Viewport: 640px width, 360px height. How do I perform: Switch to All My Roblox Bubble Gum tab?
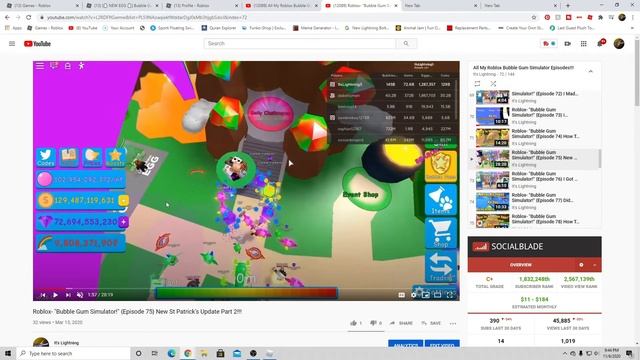[282, 6]
